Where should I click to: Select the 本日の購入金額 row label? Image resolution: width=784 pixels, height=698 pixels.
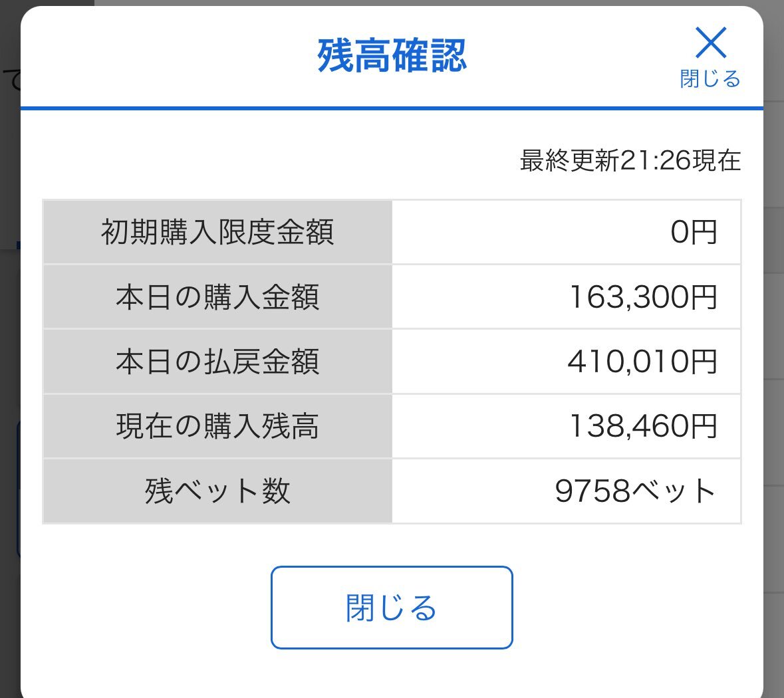pyautogui.click(x=217, y=297)
